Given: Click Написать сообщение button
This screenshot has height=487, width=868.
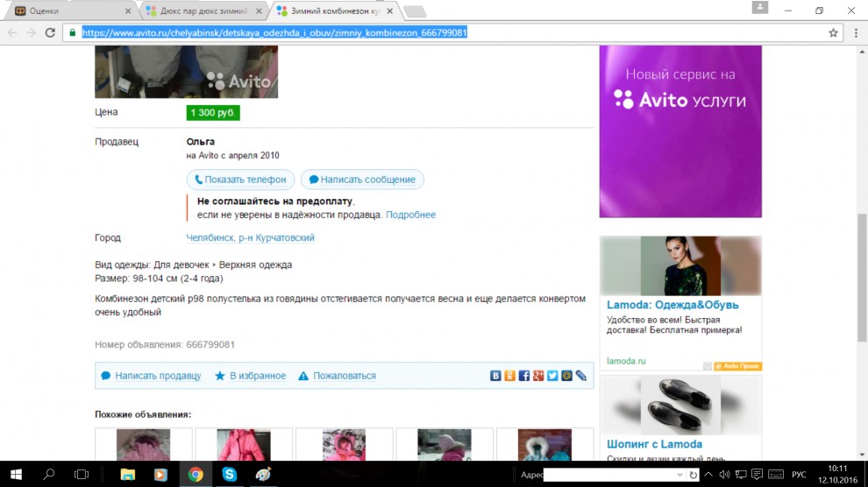Looking at the screenshot, I should coord(362,180).
